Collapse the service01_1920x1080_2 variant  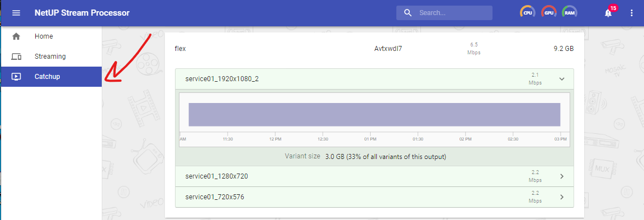click(562, 79)
